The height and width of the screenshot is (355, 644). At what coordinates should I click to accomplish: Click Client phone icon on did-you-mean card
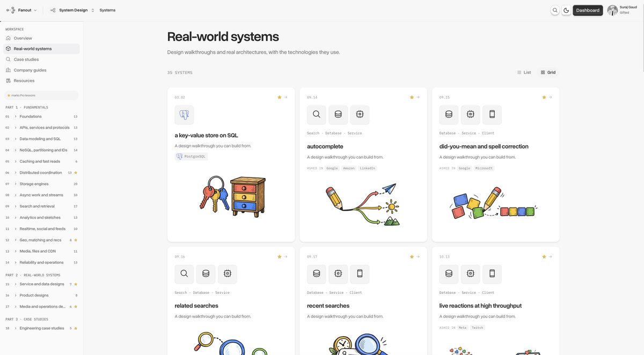(492, 115)
